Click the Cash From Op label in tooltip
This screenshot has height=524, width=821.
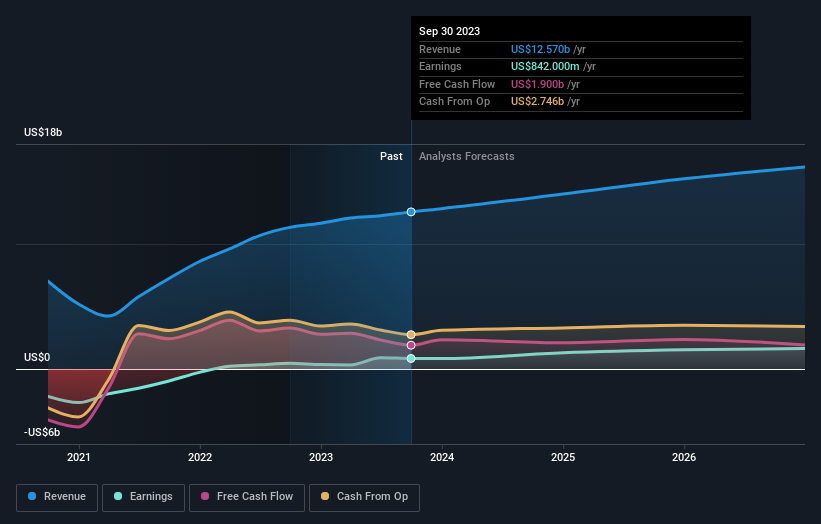click(454, 102)
